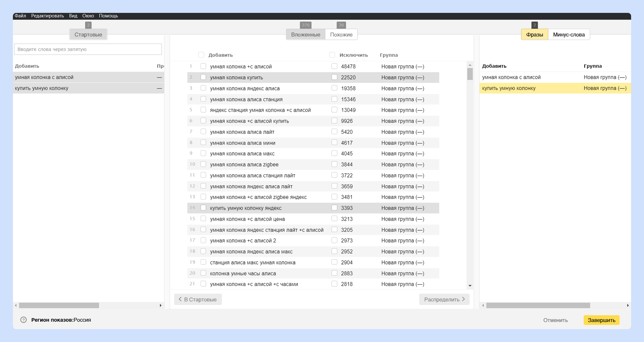Click phrase 'умная колонка алиса zigbee'
The image size is (644, 342).
coord(244,164)
